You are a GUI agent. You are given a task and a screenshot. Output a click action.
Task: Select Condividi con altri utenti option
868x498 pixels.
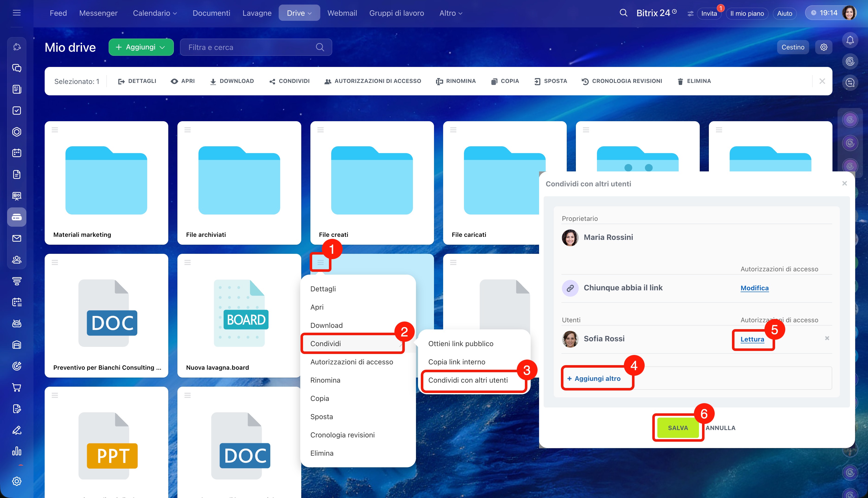(x=468, y=380)
